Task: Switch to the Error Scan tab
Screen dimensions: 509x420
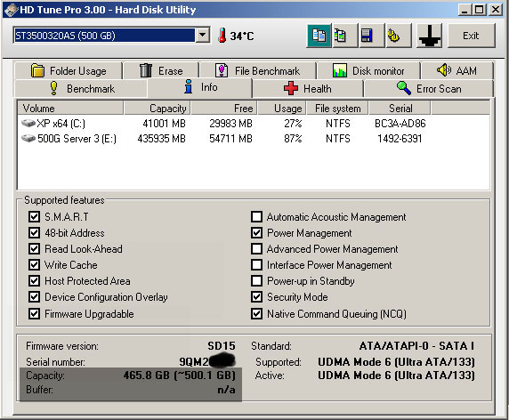Action: click(x=429, y=89)
